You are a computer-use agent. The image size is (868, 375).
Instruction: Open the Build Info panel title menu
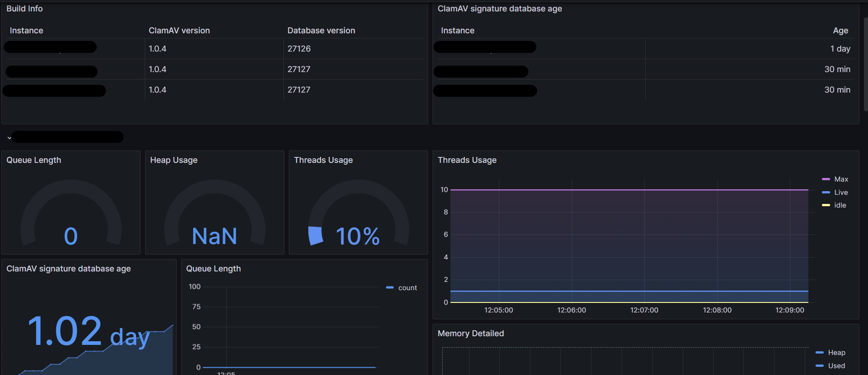pyautogui.click(x=25, y=9)
